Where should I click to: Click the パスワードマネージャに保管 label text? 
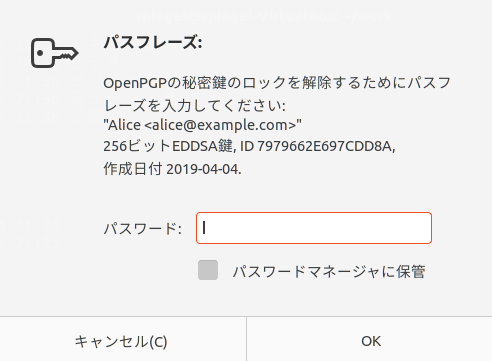tap(329, 271)
